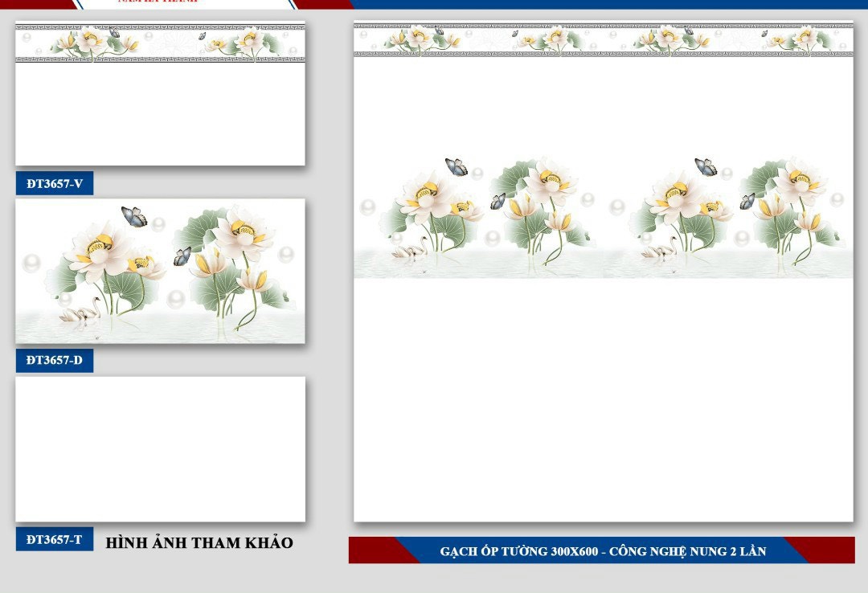
Task: Select the plain white ĐT3657-T tile image
Action: pos(160,449)
